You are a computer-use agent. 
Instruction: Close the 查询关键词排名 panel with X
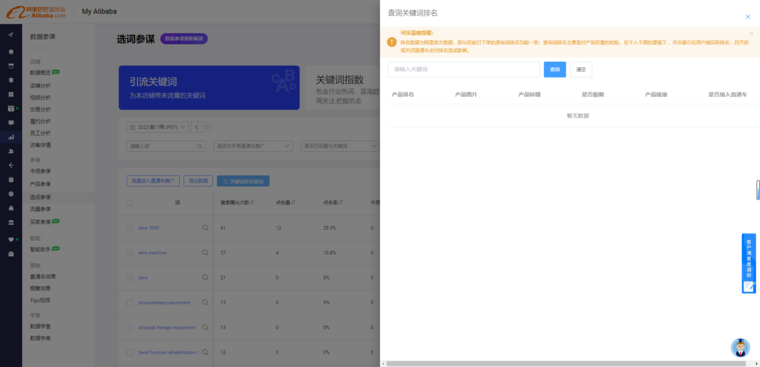point(748,16)
